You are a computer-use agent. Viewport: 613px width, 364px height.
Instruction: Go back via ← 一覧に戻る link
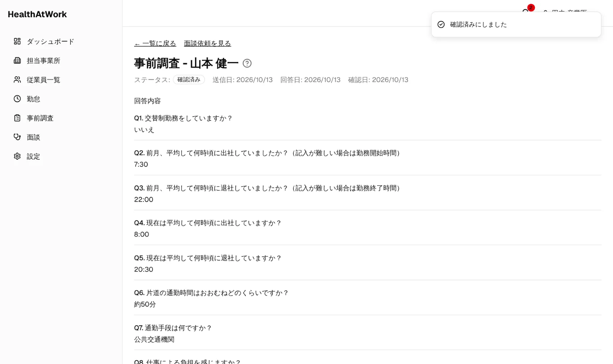coord(155,44)
